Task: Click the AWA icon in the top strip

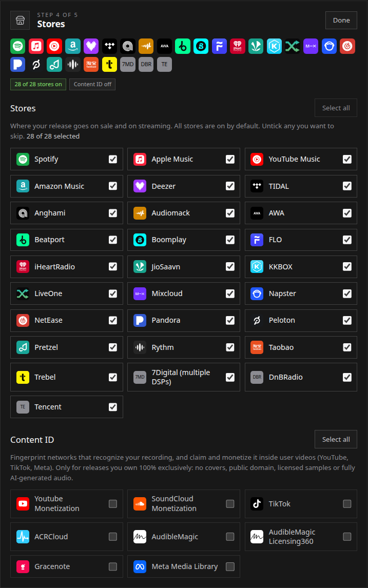Action: click(164, 46)
